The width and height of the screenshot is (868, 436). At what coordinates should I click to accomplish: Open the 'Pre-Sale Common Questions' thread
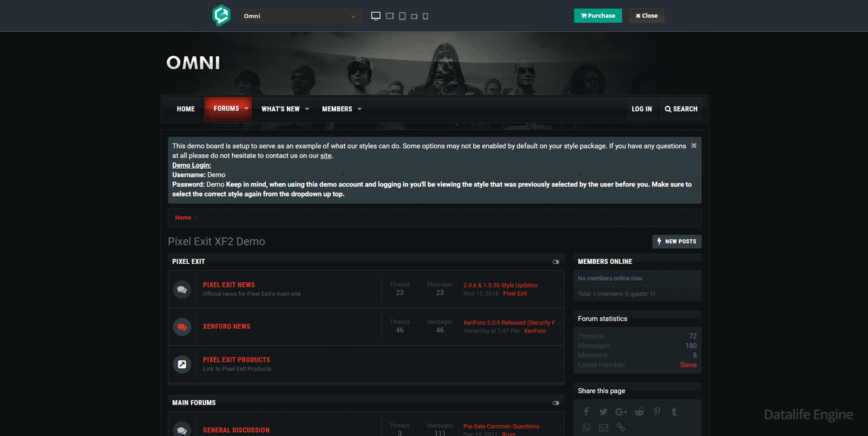tap(501, 427)
